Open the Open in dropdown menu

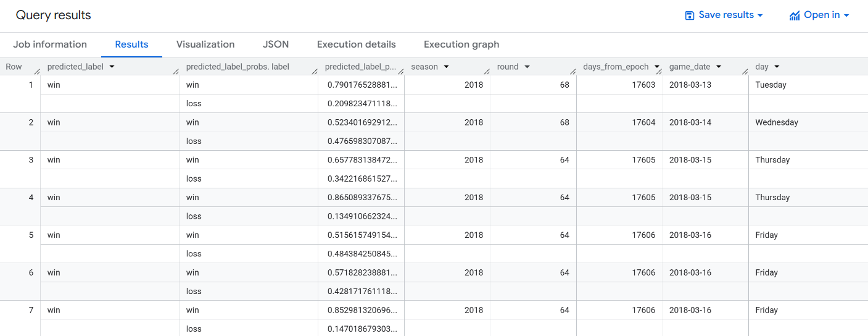[819, 15]
